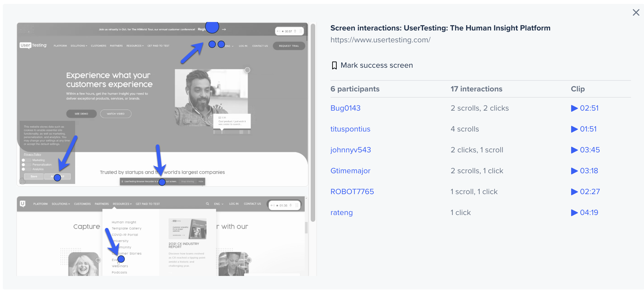Viewport: 644px width, 294px height.
Task: Click the '2 clicks, 1 scroll' cell
Action: (x=477, y=150)
